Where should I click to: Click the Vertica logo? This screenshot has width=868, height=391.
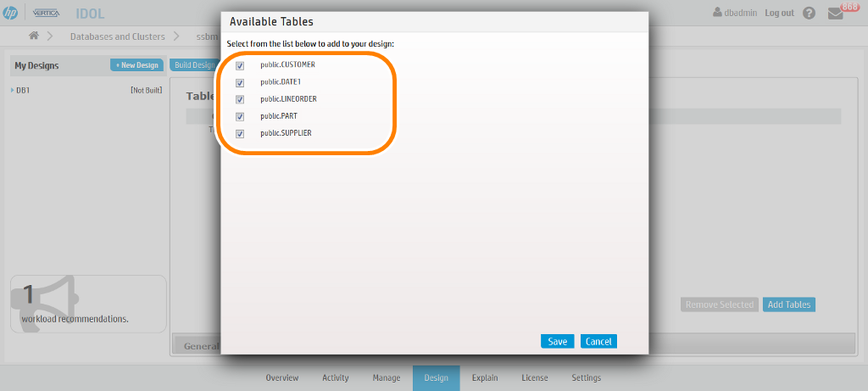coord(46,13)
